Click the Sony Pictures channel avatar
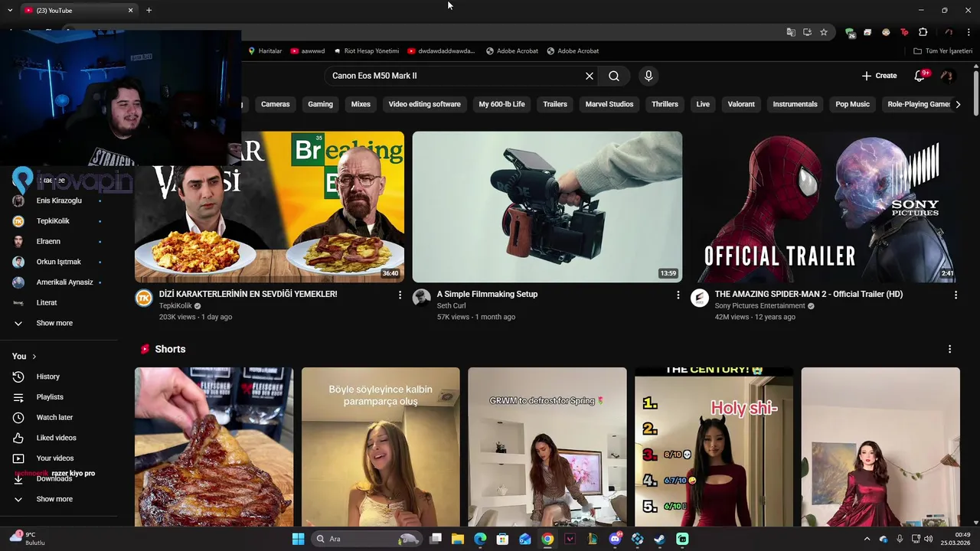Viewport: 980px width, 551px height. (699, 298)
